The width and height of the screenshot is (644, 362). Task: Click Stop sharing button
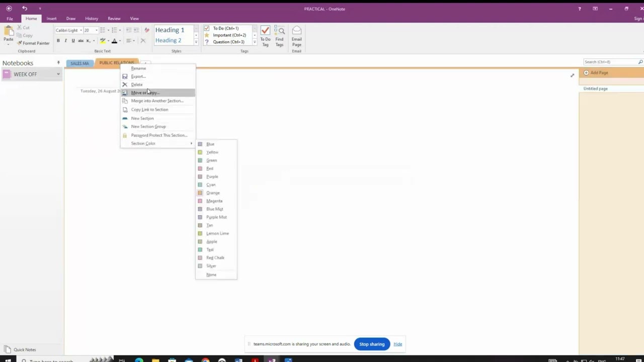[x=372, y=344]
